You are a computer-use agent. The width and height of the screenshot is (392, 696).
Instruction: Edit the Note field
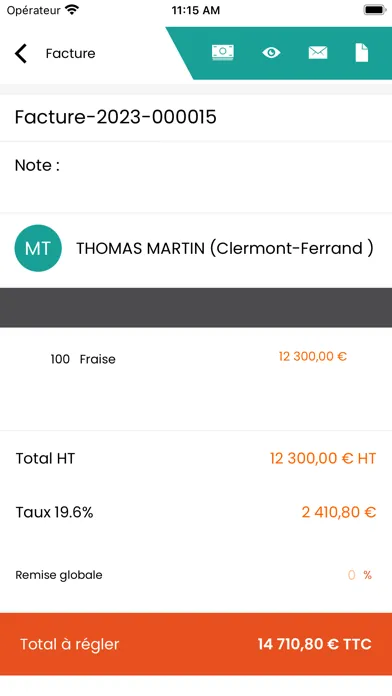[x=196, y=177]
